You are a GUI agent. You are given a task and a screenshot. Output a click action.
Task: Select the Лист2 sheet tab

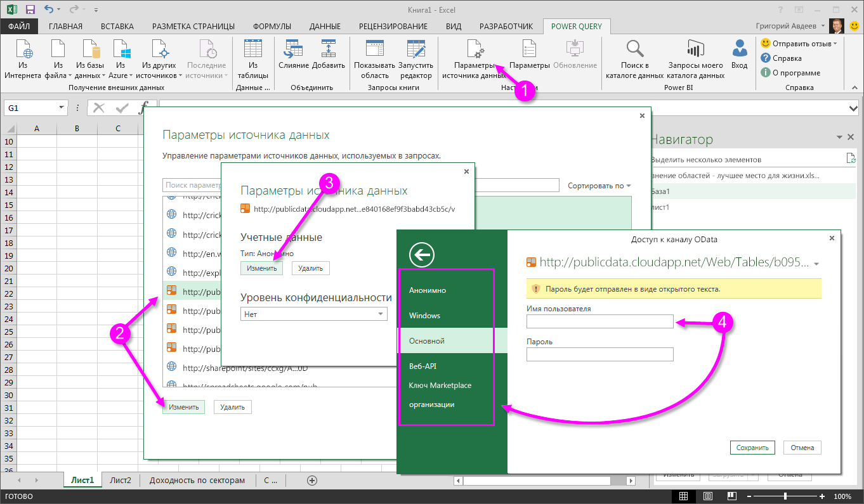(x=121, y=481)
